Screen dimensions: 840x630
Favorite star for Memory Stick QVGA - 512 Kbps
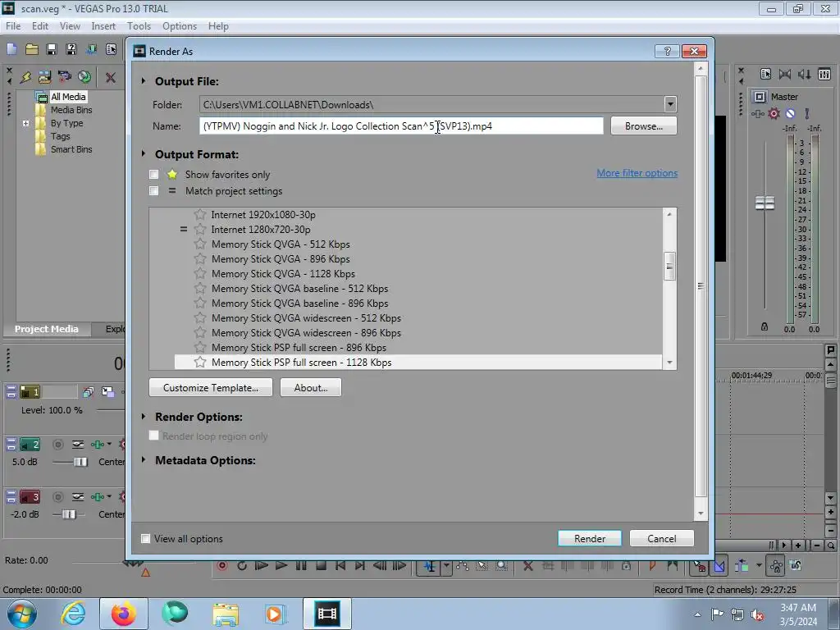coord(200,244)
